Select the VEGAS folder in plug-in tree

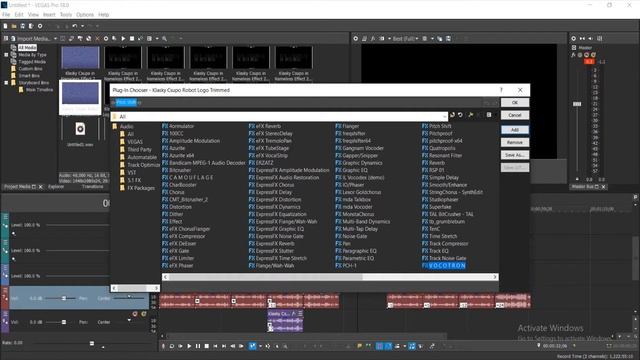(135, 142)
